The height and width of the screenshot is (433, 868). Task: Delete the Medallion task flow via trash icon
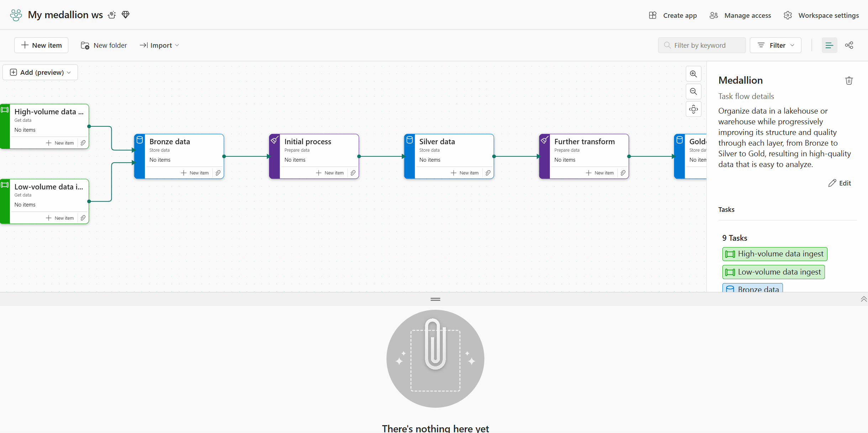pos(849,81)
